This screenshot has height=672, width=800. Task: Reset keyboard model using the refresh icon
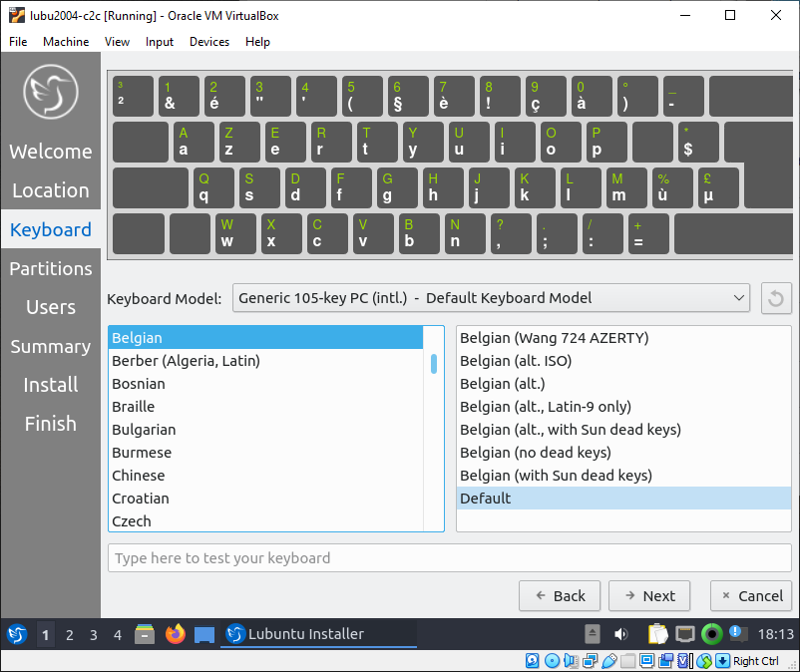click(x=776, y=297)
